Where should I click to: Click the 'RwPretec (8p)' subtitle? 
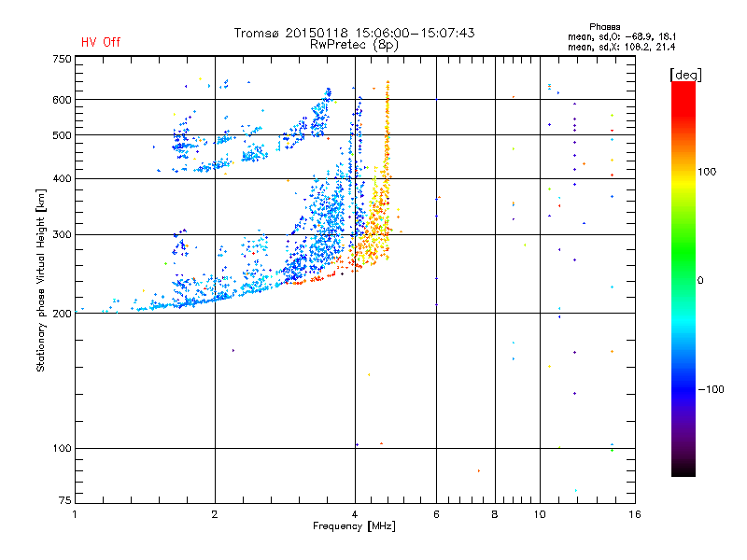pos(354,45)
